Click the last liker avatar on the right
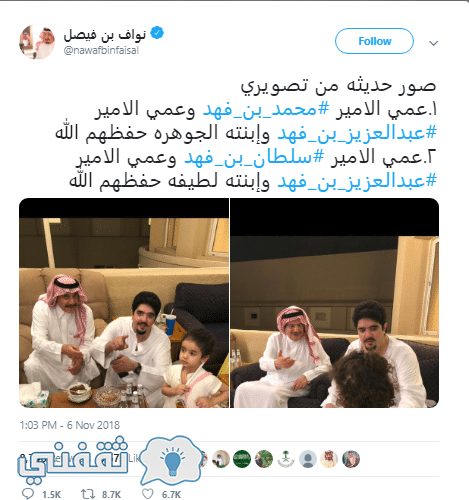The width and height of the screenshot is (469, 500). pos(351,459)
